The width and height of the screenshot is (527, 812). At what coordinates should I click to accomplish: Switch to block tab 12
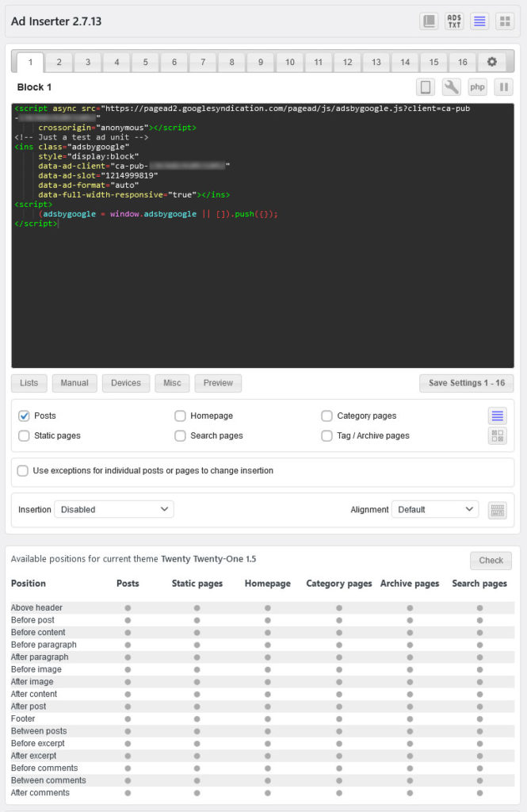[347, 62]
